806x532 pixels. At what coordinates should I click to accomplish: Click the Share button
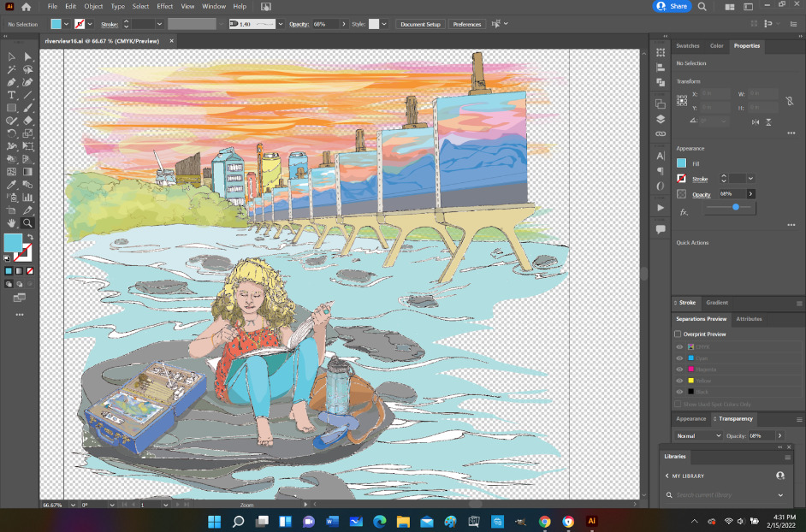[673, 6]
